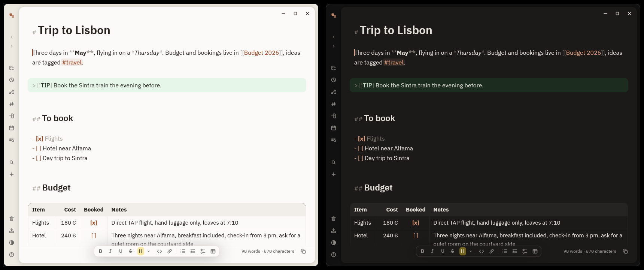Screen dimensions: 644x270
Task: Copy note content icon in the light window
Action: pos(303,251)
